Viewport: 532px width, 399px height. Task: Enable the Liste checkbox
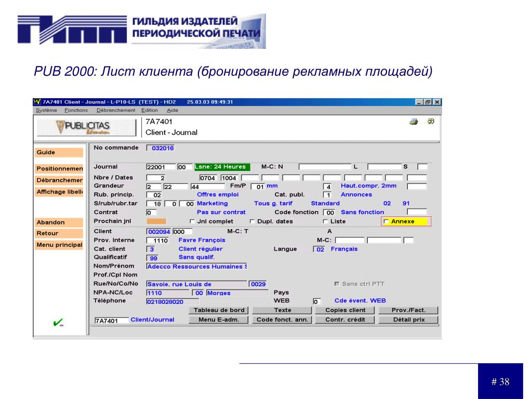pyautogui.click(x=325, y=221)
